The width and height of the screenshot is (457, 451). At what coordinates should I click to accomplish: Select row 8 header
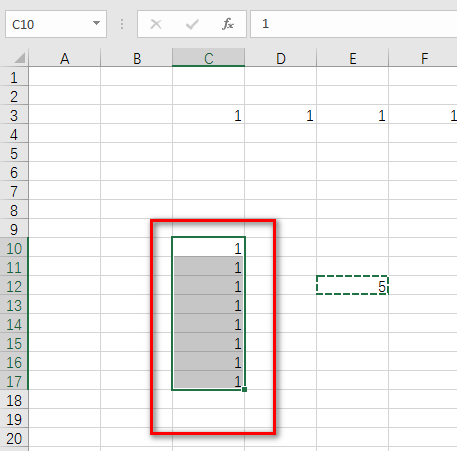[x=14, y=210]
